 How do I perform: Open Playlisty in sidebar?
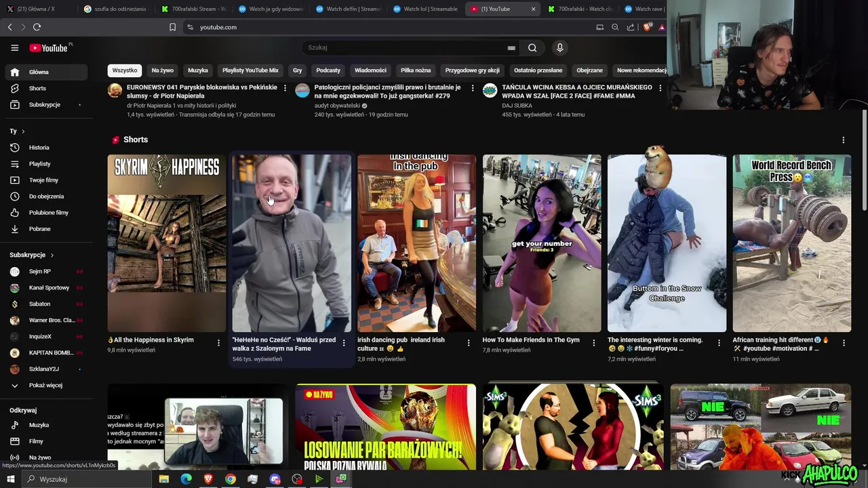click(x=46, y=163)
